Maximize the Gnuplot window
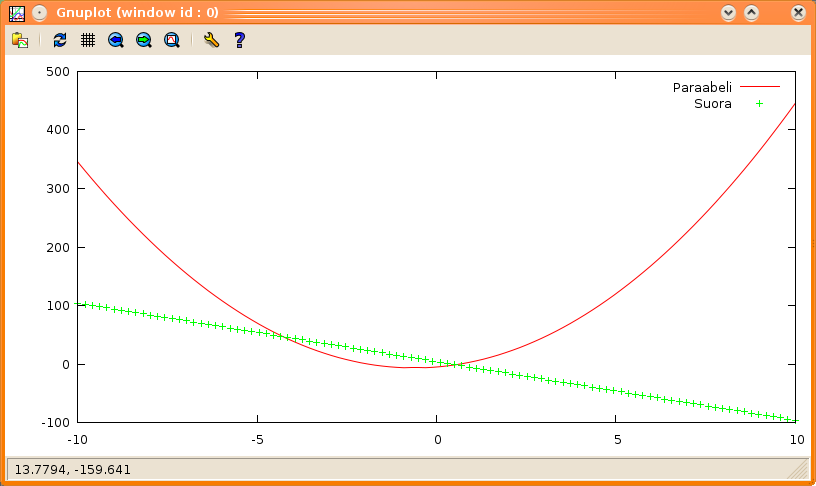The image size is (816, 486). point(751,13)
